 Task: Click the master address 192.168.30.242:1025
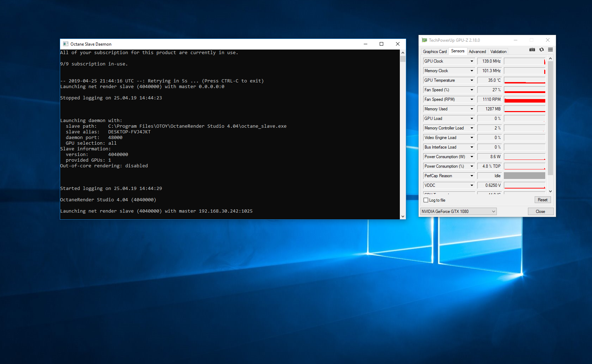click(x=226, y=211)
